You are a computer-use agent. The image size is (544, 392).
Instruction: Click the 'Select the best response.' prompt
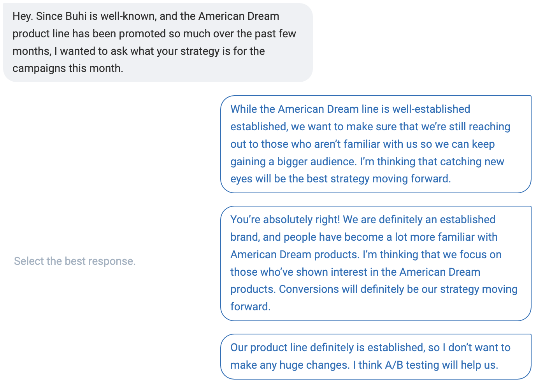[75, 261]
